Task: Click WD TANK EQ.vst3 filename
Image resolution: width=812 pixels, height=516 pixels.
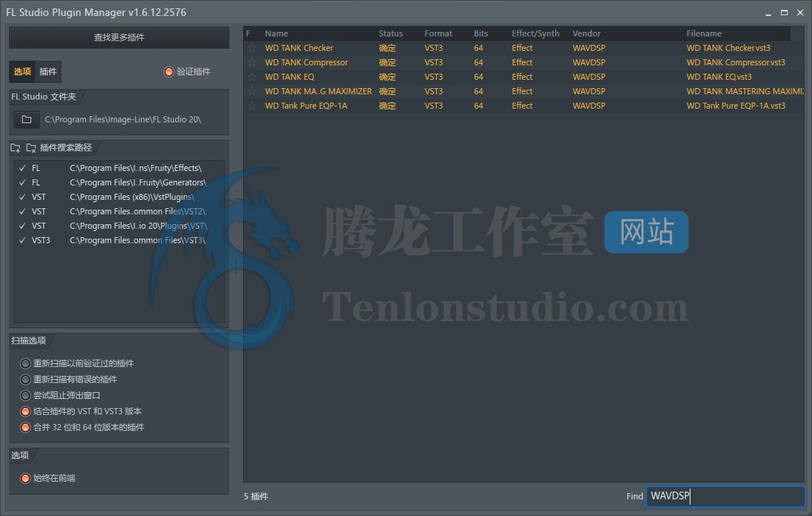Action: (719, 78)
